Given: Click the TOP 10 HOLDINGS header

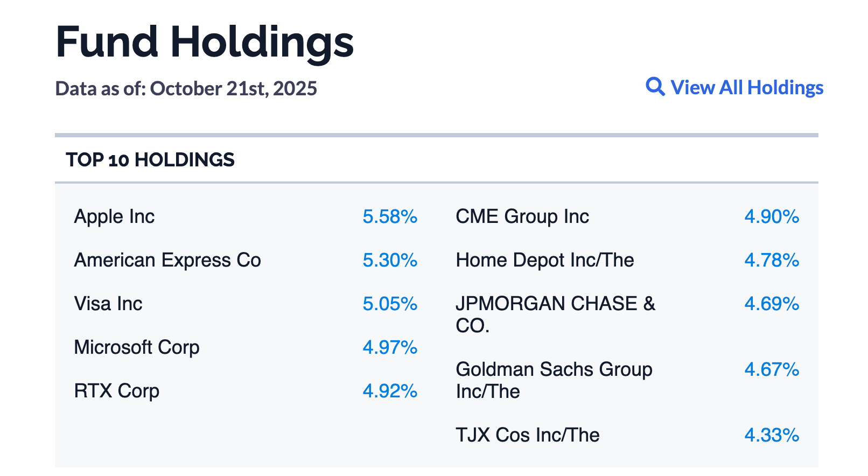Looking at the screenshot, I should (150, 160).
